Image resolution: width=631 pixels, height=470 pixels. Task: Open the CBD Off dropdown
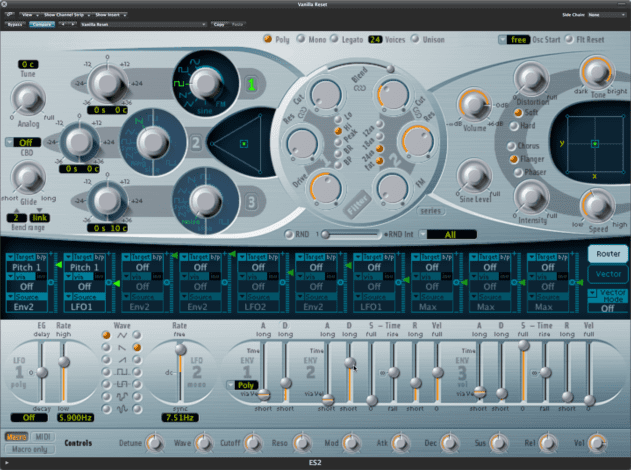tap(23, 142)
